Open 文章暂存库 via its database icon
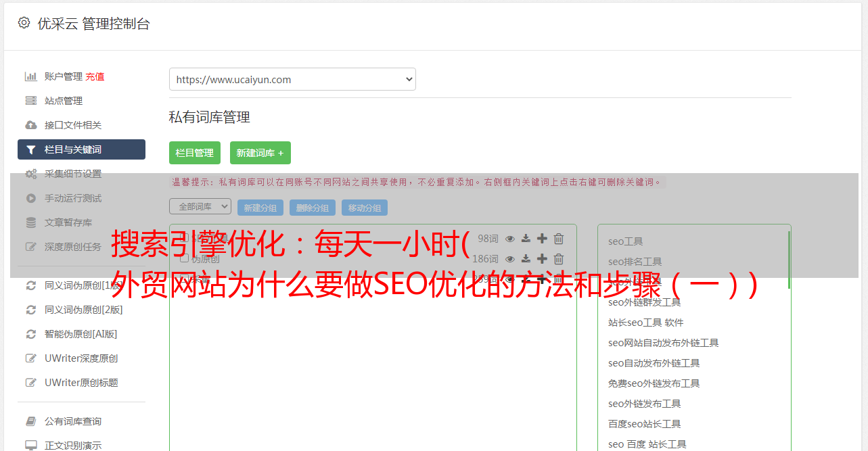Image resolution: width=868 pixels, height=451 pixels. (x=31, y=222)
